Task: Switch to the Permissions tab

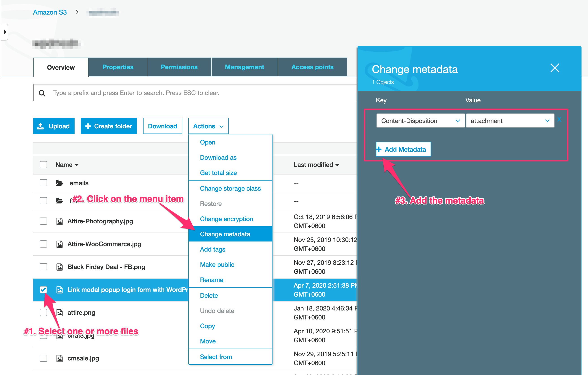Action: point(179,67)
